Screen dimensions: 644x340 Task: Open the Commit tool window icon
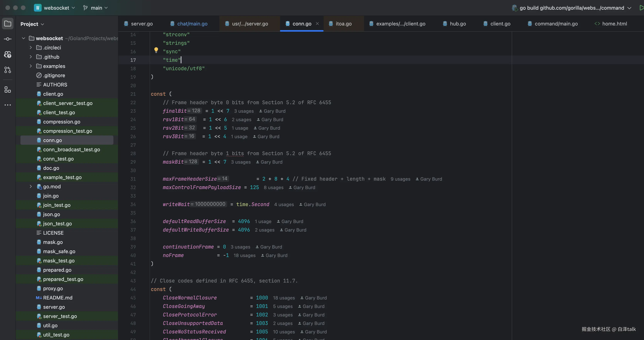point(8,39)
